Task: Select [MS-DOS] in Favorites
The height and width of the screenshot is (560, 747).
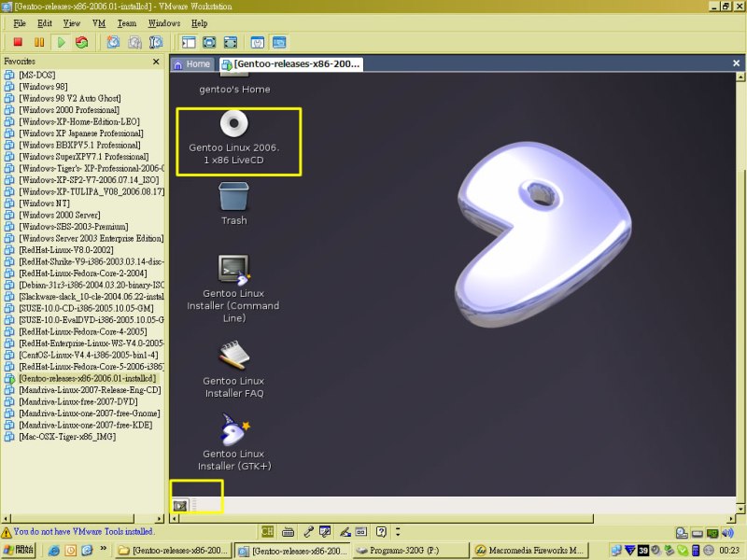Action: [36, 75]
